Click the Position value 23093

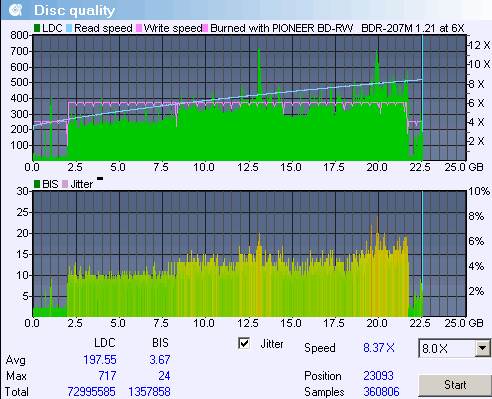378,376
